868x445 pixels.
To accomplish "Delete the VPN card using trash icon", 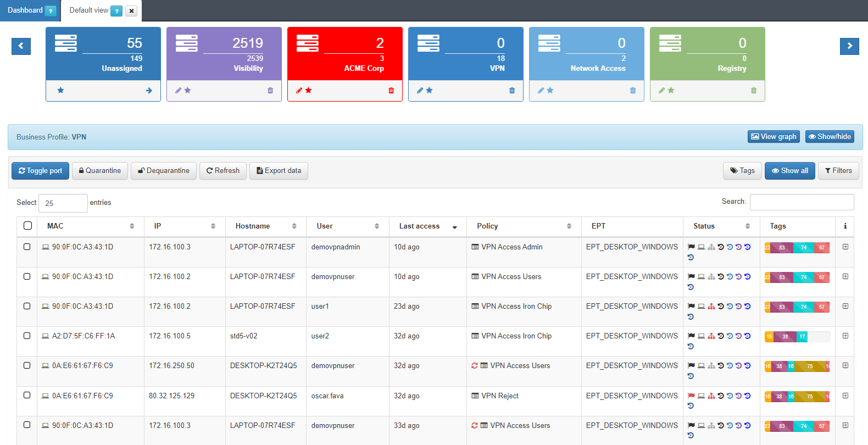I will (x=512, y=90).
